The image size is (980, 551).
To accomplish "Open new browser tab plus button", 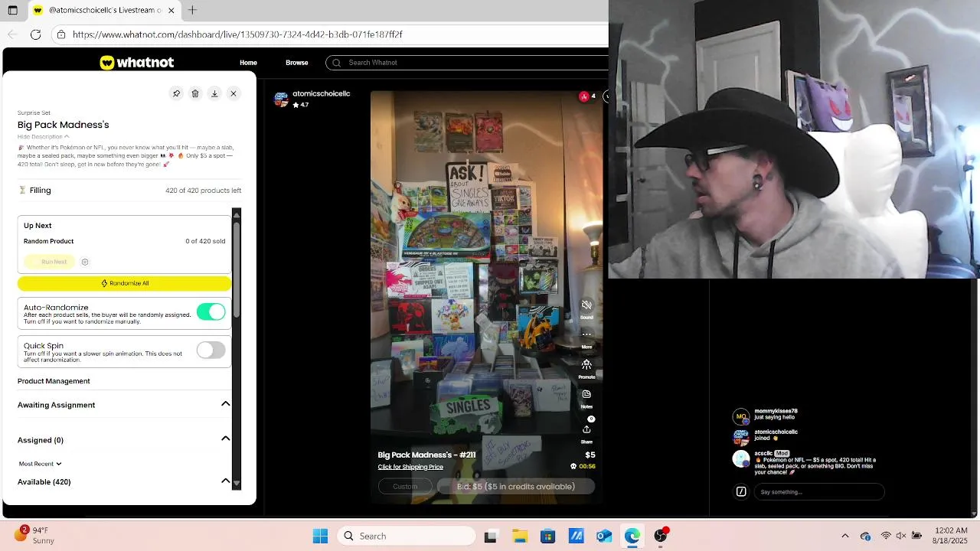I will coord(192,11).
